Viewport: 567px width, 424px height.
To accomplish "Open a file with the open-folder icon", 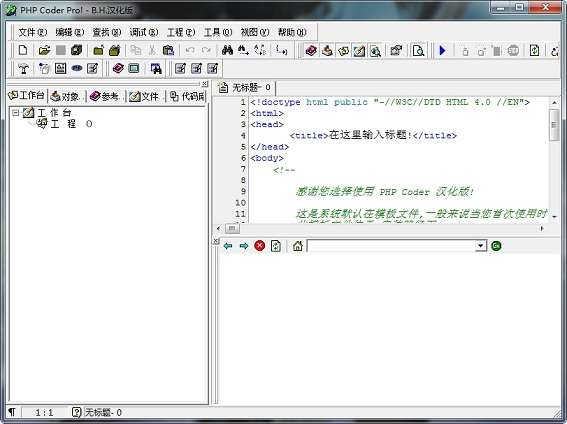I will [44, 50].
